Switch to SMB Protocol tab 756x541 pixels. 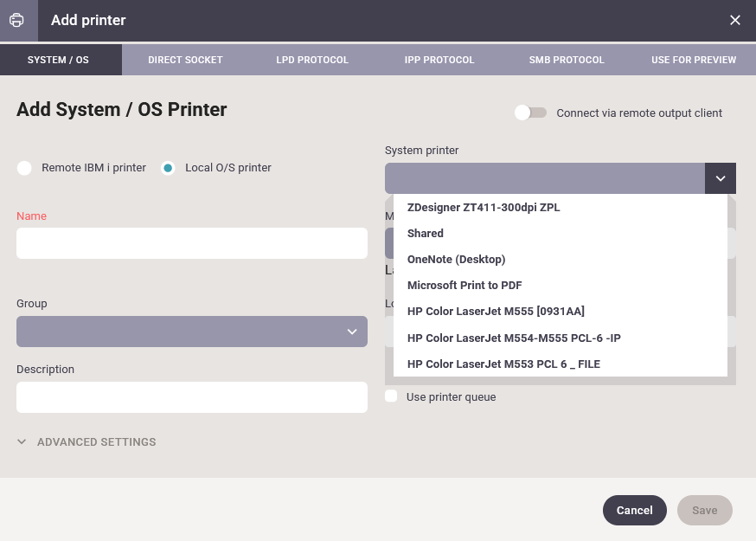pyautogui.click(x=567, y=60)
